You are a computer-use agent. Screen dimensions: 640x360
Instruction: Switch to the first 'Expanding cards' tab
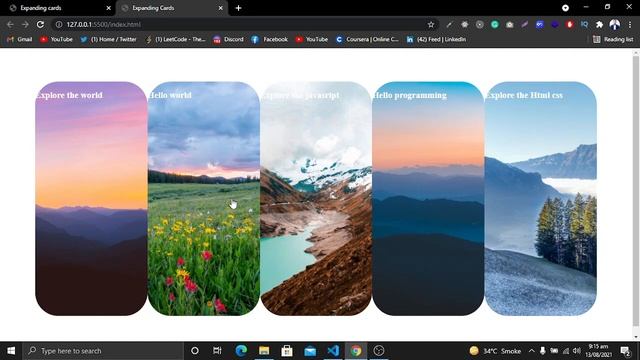(x=58, y=8)
